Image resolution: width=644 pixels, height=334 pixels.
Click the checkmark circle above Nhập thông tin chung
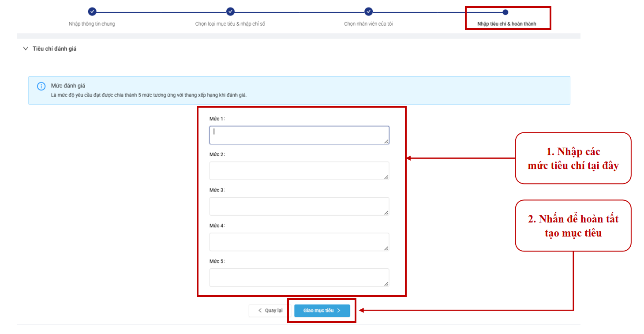pyautogui.click(x=92, y=12)
